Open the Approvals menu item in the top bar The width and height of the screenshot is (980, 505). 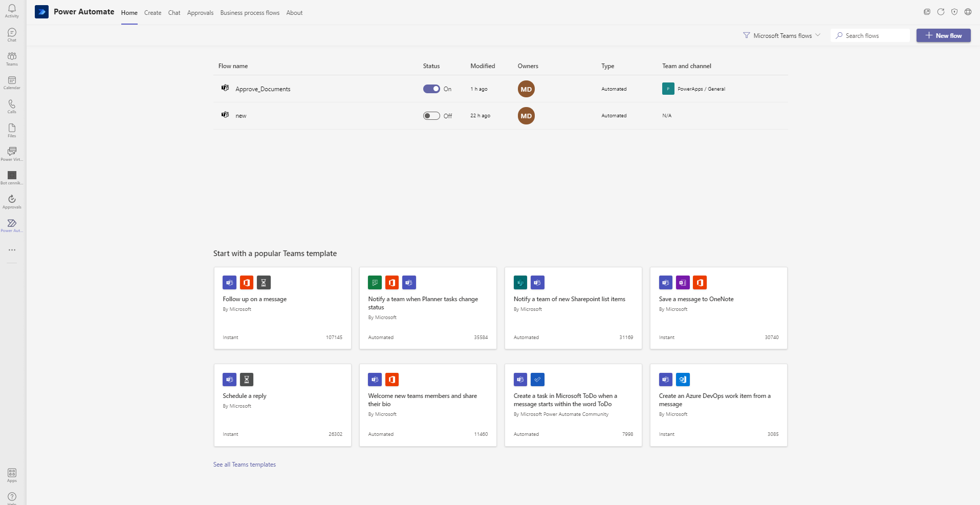point(200,12)
